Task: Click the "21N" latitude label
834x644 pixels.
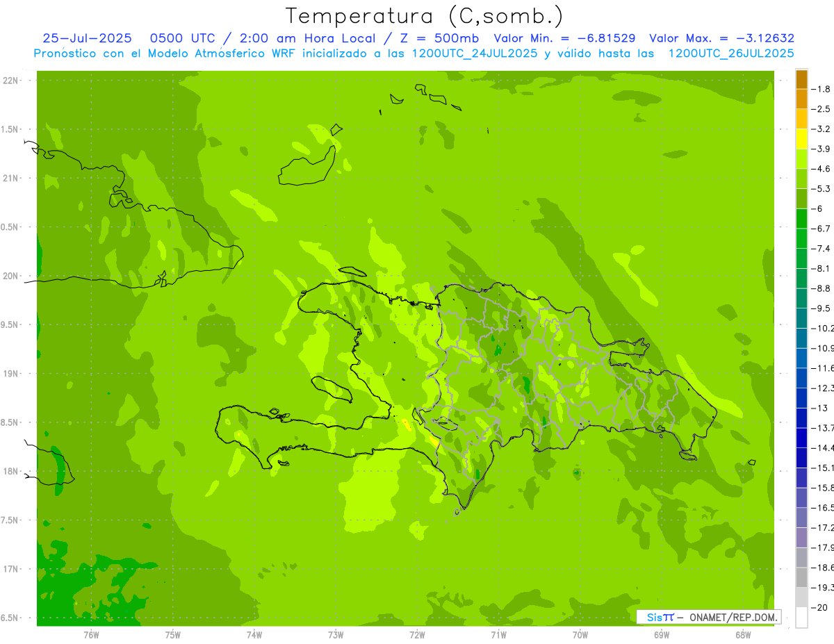Action: [x=10, y=178]
